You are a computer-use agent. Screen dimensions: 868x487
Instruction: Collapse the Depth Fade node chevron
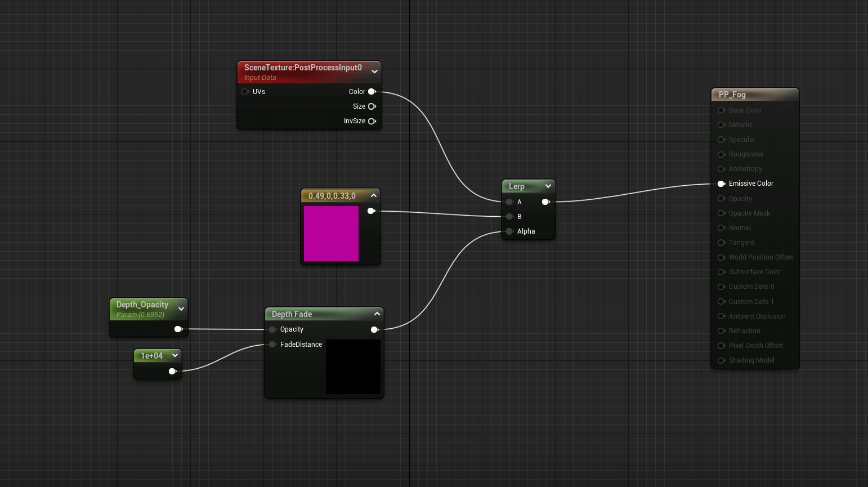click(x=377, y=314)
